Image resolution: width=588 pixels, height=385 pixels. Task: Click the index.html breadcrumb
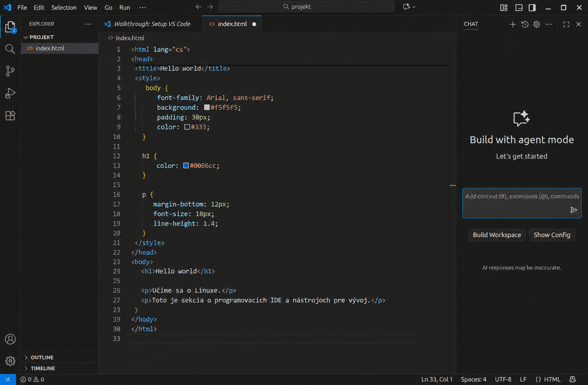(126, 38)
